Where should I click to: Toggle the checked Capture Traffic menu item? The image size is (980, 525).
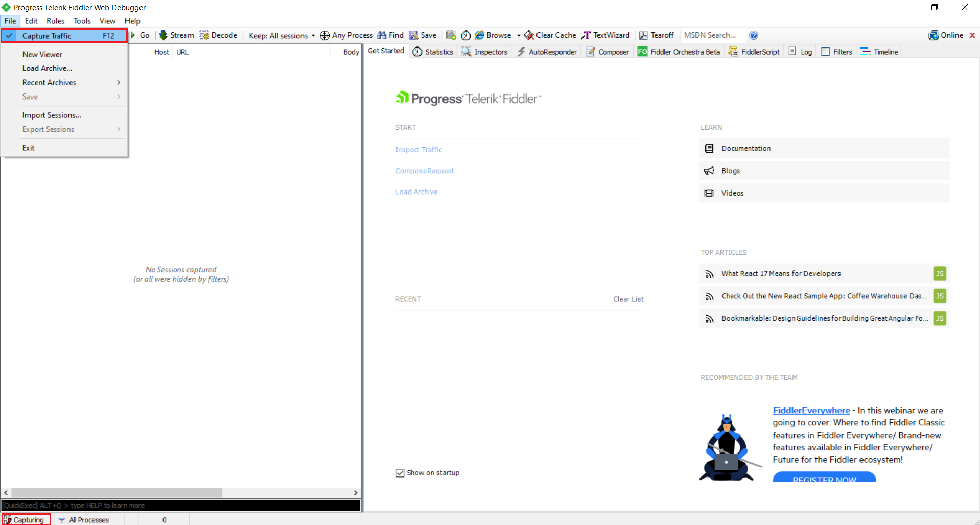[64, 36]
